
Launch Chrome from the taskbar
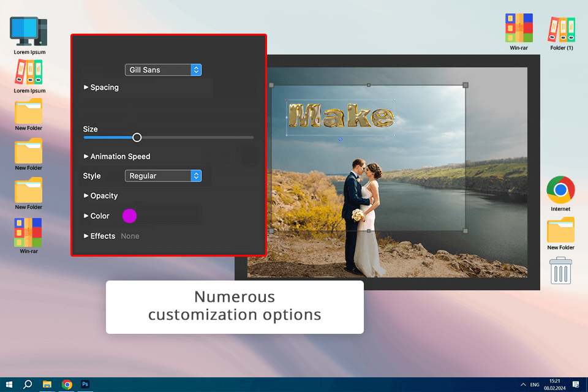tap(67, 385)
